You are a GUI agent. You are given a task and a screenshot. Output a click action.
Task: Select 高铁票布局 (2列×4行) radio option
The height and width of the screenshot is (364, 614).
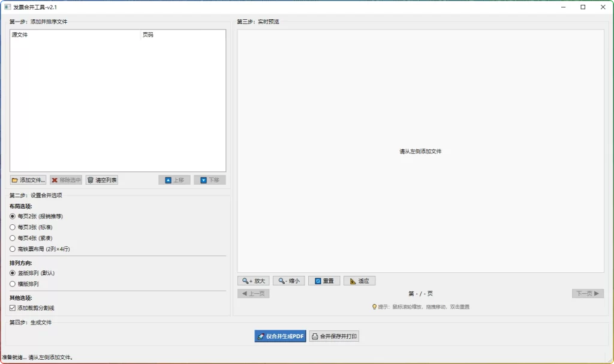(x=13, y=249)
